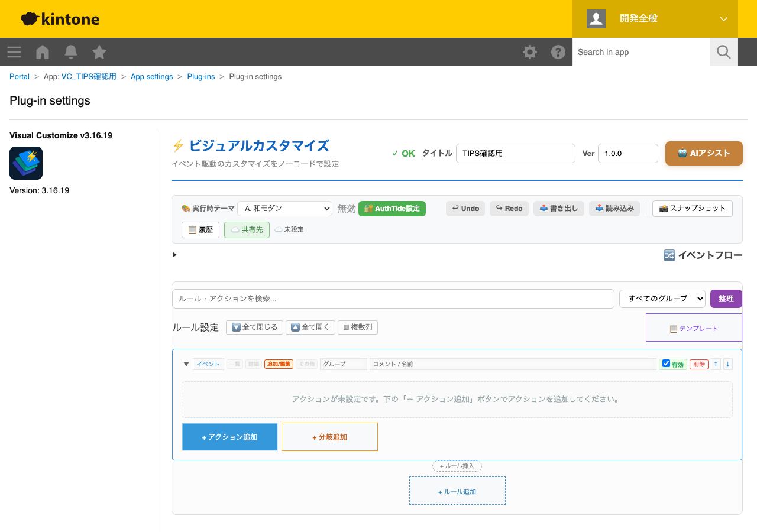Open the 履歴 history button
Image resolution: width=757 pixels, height=532 pixels.
(200, 230)
